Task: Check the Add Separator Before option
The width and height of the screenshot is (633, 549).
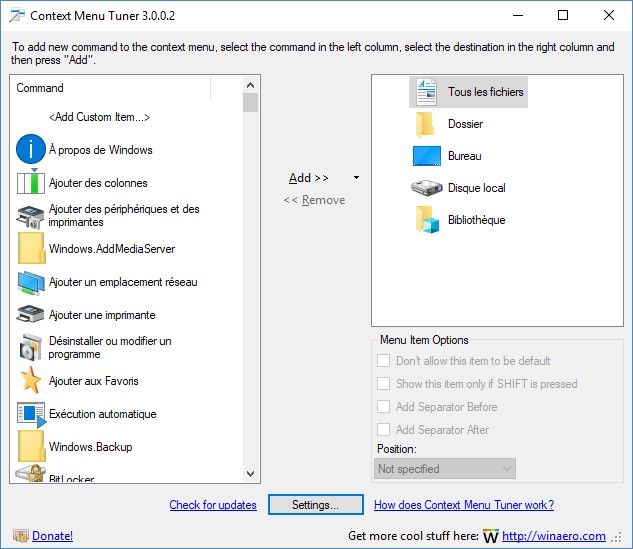Action: point(384,407)
